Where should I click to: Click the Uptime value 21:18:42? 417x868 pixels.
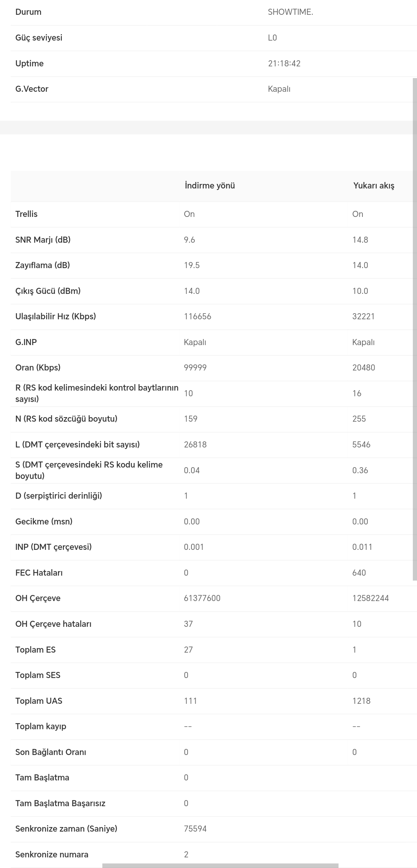[284, 64]
